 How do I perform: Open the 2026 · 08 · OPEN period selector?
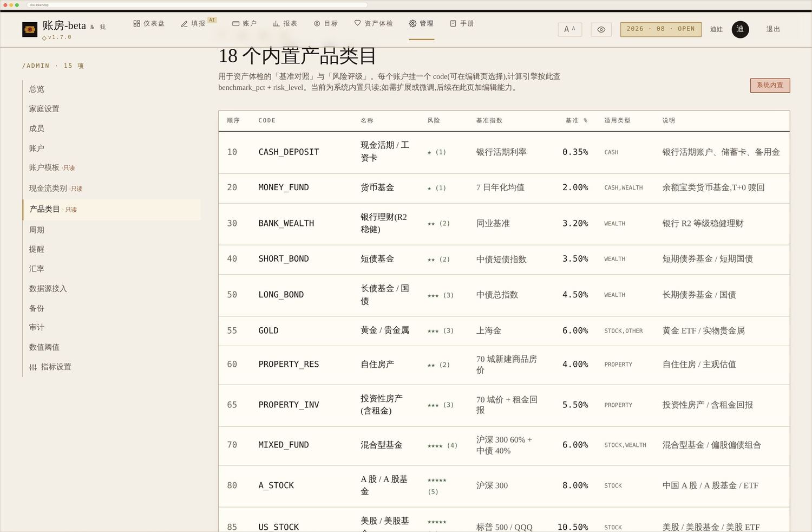(661, 29)
